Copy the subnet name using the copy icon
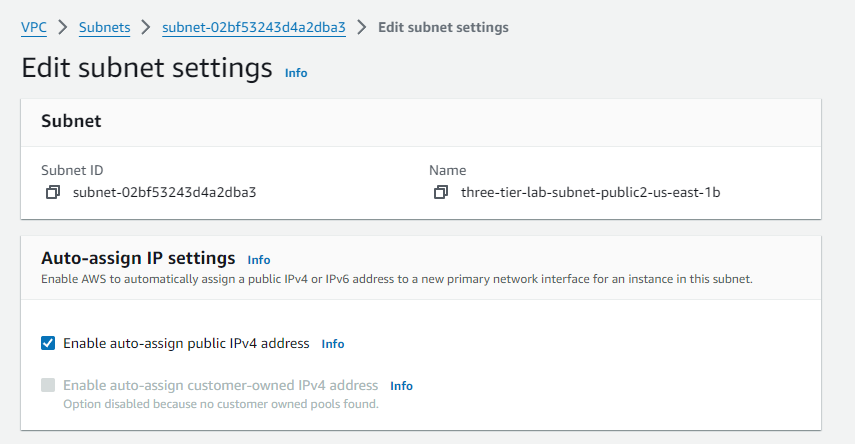The image size is (855, 444). (441, 192)
